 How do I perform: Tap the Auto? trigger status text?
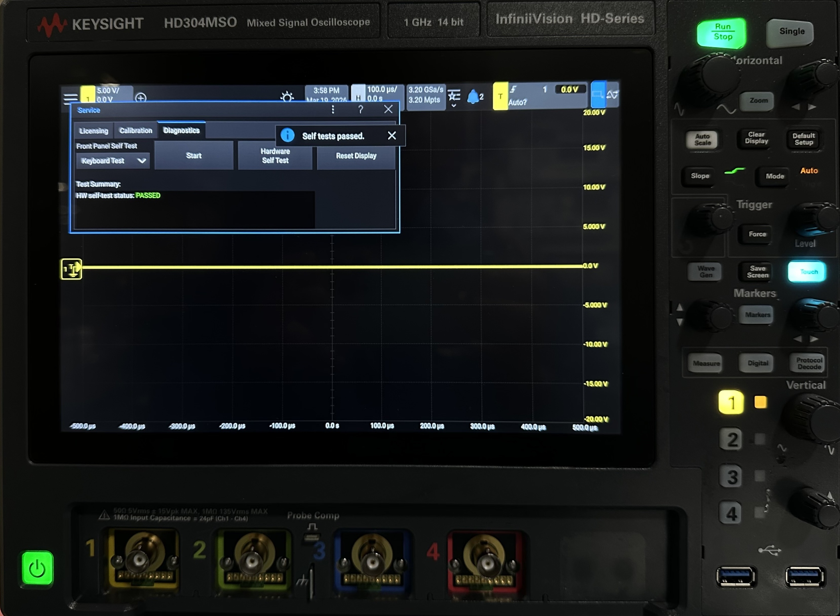pos(517,102)
